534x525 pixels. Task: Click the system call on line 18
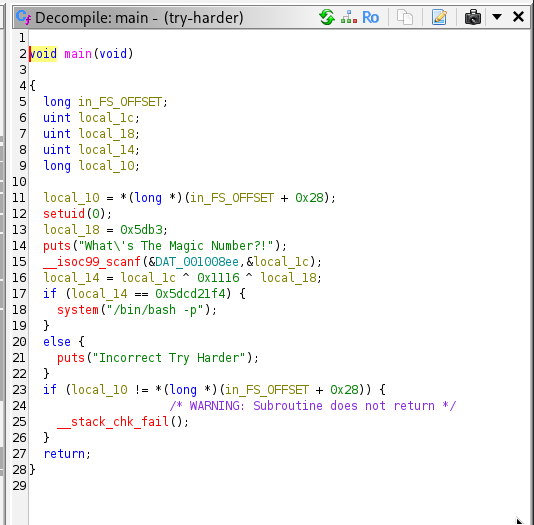pos(78,309)
